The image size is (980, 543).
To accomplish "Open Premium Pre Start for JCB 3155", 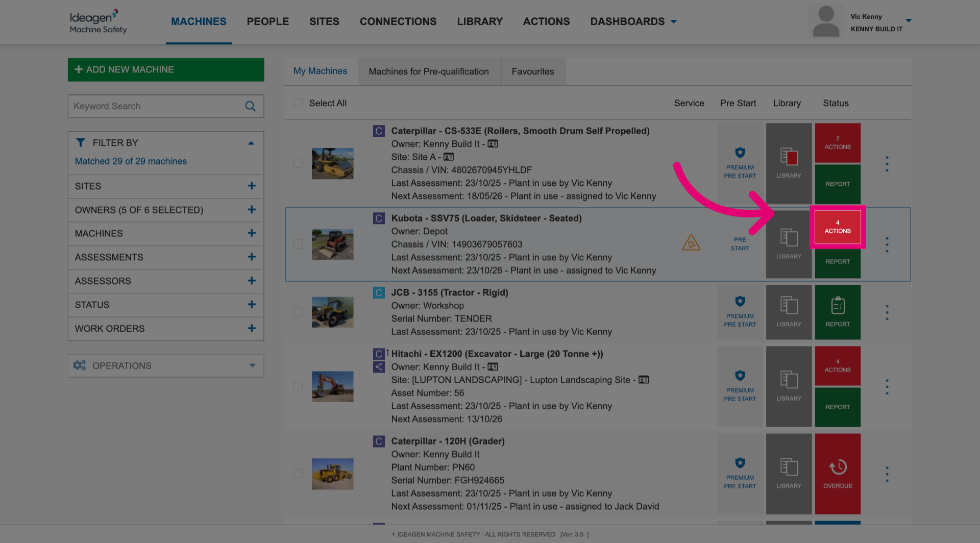I will click(x=740, y=312).
